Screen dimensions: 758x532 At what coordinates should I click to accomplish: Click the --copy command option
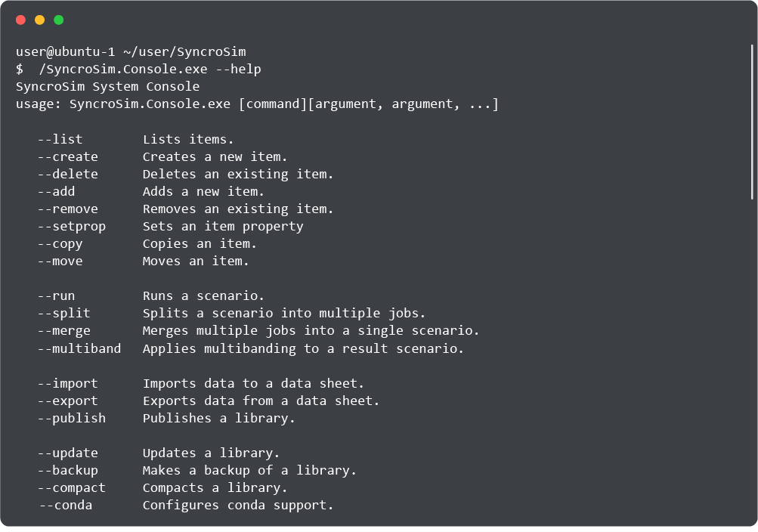point(60,244)
